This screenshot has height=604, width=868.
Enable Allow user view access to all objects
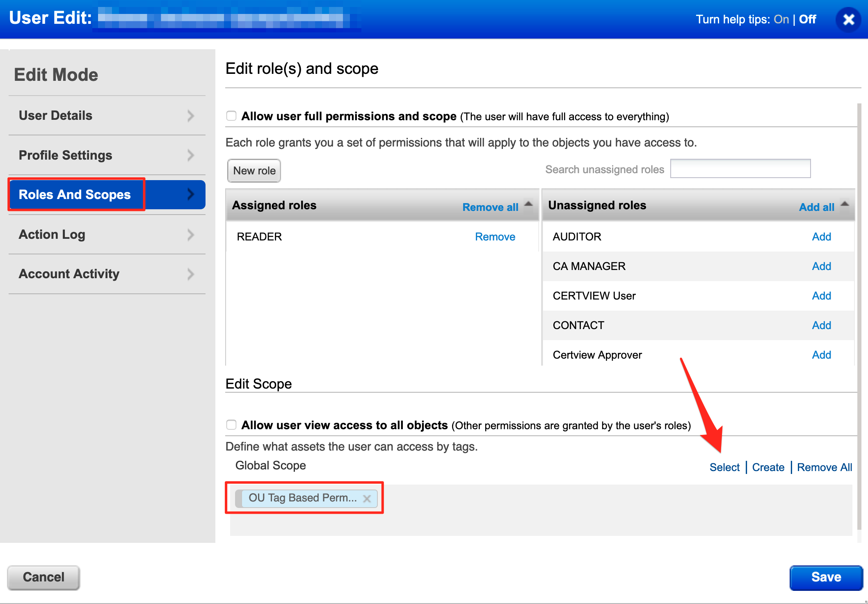point(231,425)
